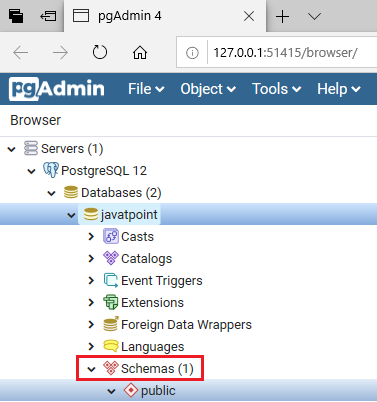Select the pgAdmin 4 browser tab
The height and width of the screenshot is (402, 377).
coord(165,16)
